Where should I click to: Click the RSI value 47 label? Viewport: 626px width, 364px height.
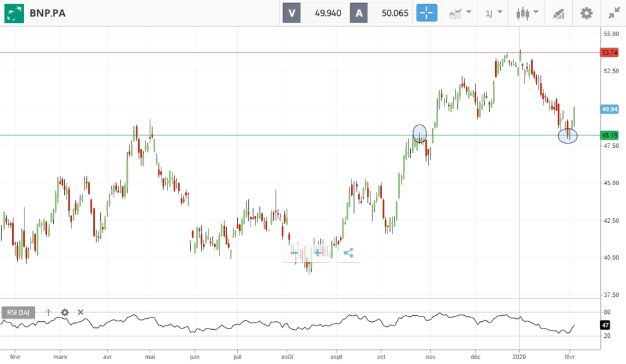coord(605,326)
